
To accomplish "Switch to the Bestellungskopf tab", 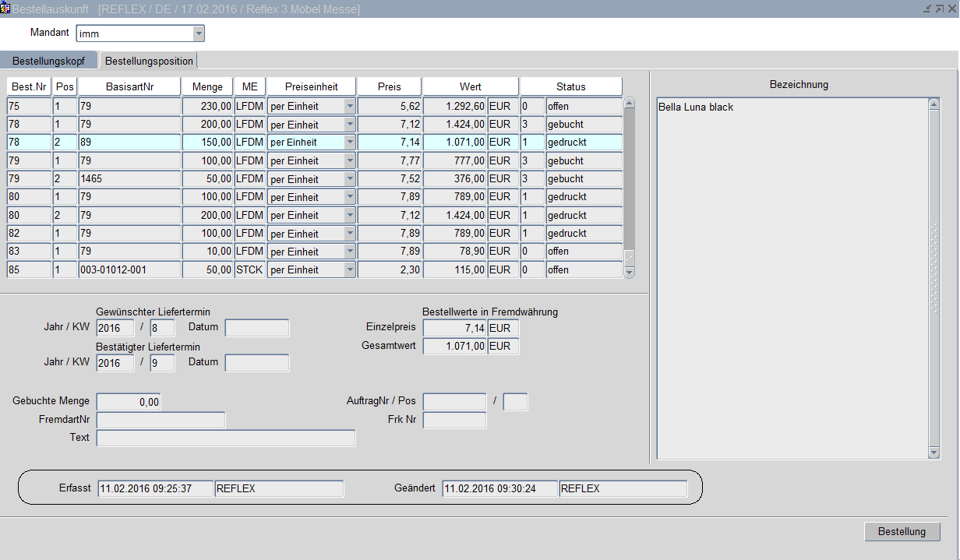I will [x=48, y=61].
